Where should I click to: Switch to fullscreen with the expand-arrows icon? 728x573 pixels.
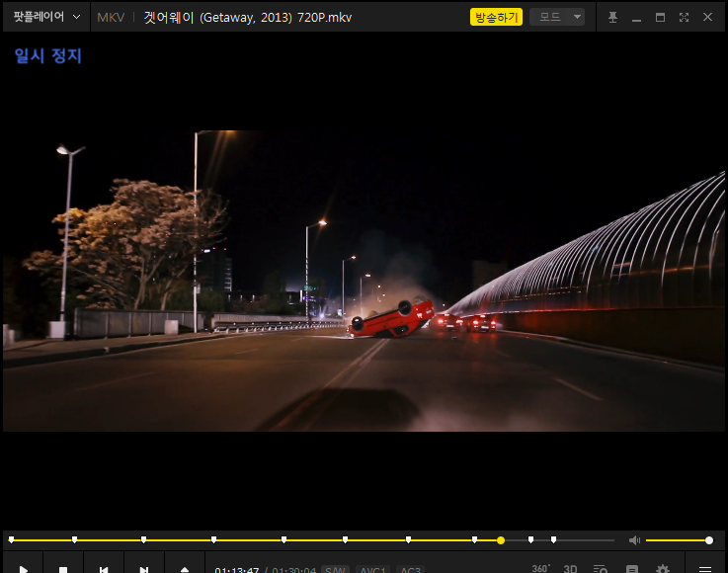pyautogui.click(x=684, y=17)
